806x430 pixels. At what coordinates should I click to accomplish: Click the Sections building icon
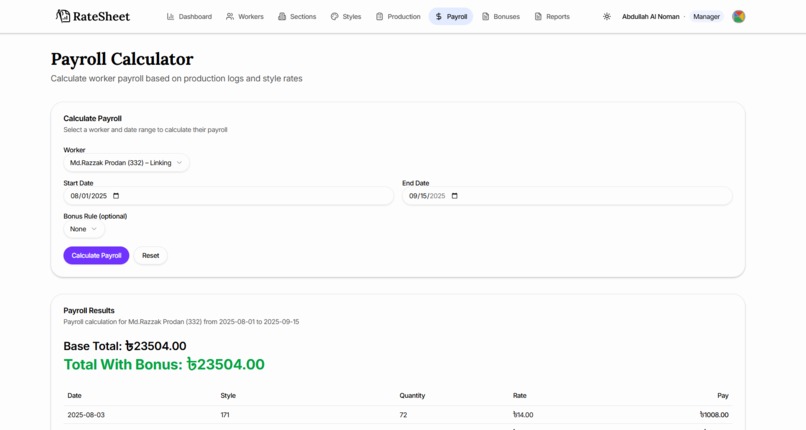(282, 16)
